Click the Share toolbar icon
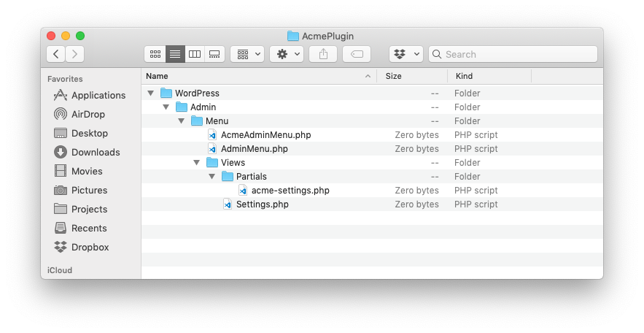Image resolution: width=644 pixels, height=333 pixels. point(323,54)
